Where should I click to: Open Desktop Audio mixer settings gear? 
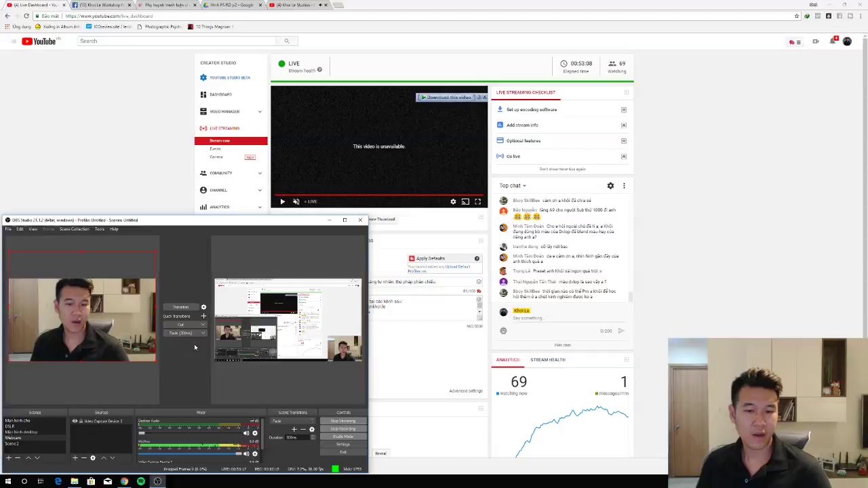(x=255, y=433)
